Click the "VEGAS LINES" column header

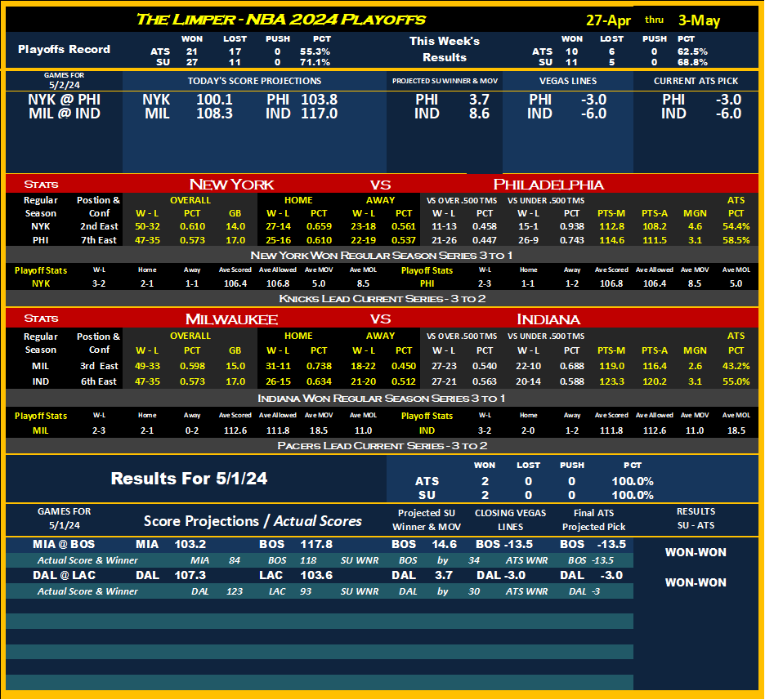pyautogui.click(x=568, y=81)
